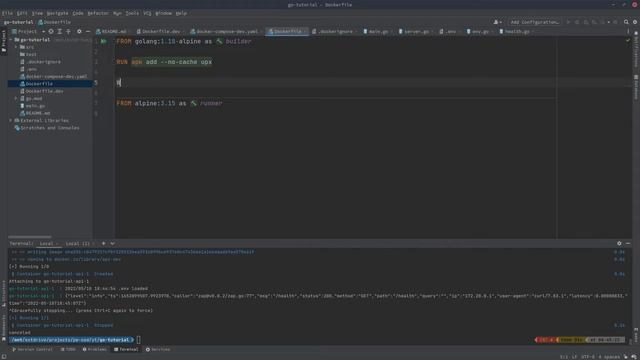Image resolution: width=640 pixels, height=360 pixels.
Task: Open the Tools menu
Action: [x=132, y=13]
